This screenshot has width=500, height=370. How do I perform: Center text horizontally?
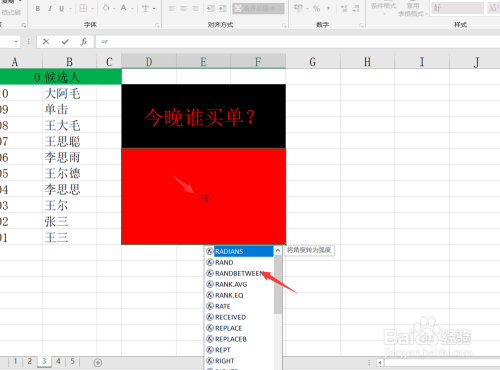pos(183,9)
